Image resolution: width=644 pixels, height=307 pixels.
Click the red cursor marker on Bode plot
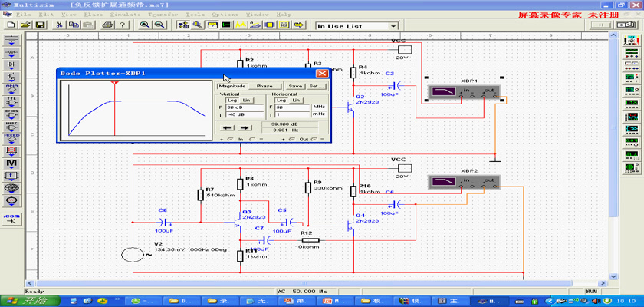tap(115, 84)
